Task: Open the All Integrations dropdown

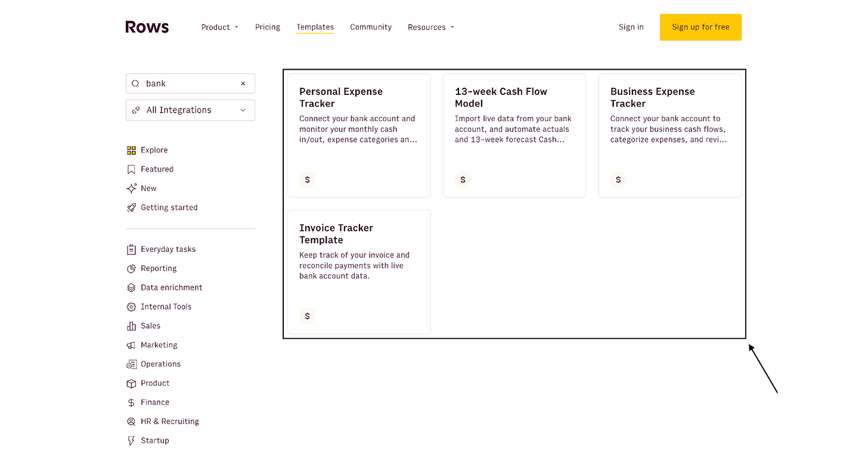Action: point(190,110)
